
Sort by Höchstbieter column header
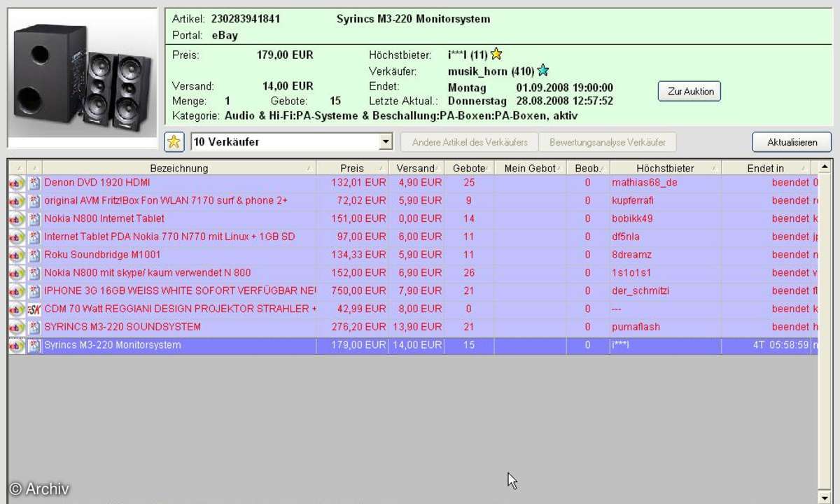coord(665,168)
